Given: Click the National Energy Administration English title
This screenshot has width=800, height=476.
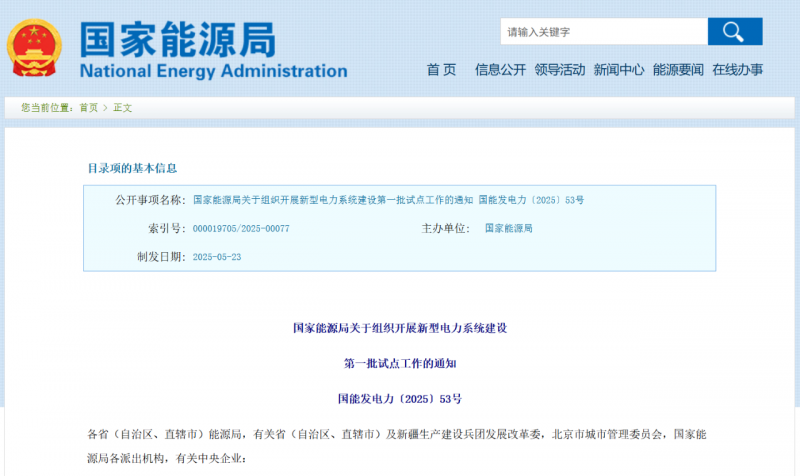Looking at the screenshot, I should (x=213, y=72).
